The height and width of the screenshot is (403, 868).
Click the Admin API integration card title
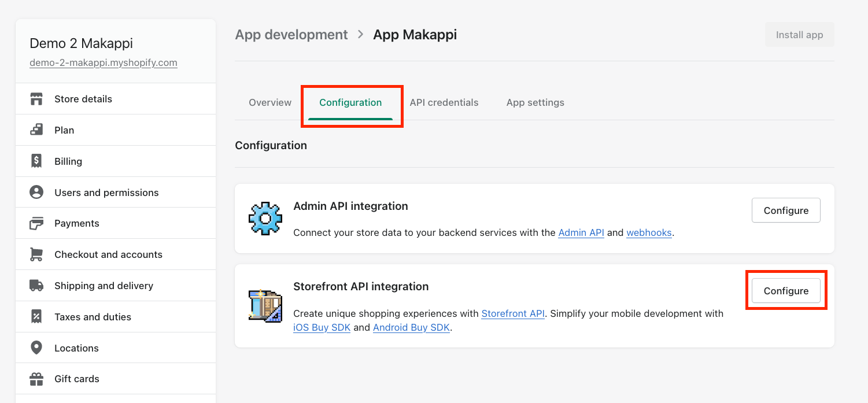(350, 206)
